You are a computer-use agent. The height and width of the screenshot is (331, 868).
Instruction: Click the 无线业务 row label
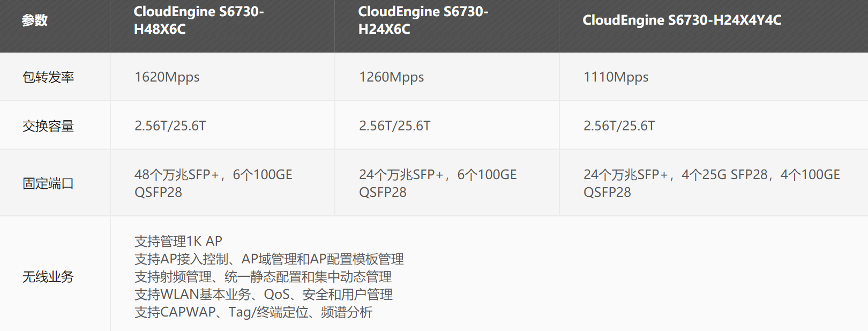(x=48, y=277)
